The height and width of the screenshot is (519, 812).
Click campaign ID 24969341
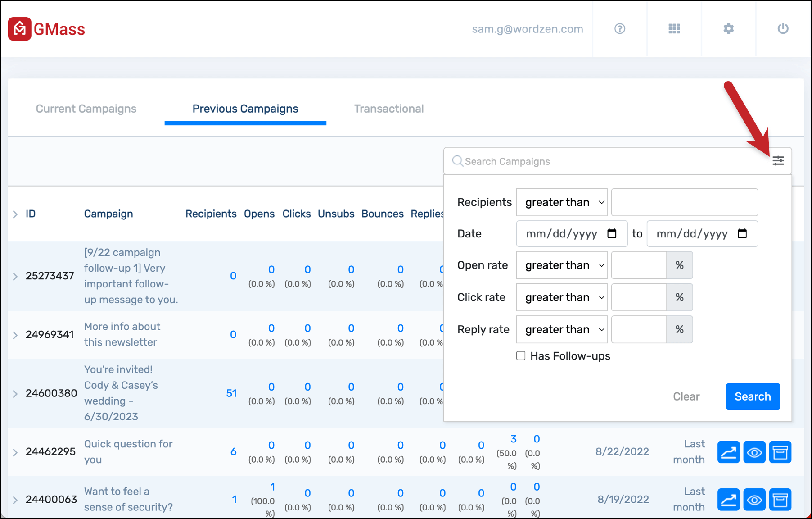[x=50, y=334]
